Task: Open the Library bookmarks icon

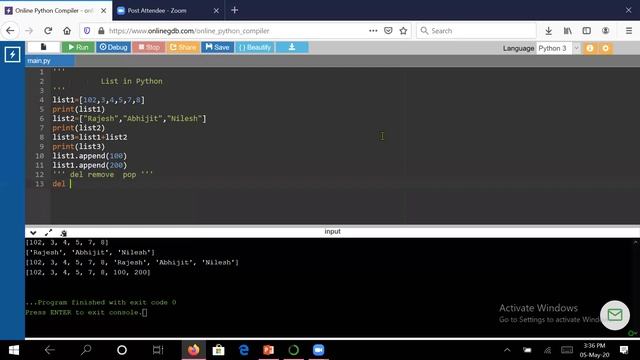Action: click(567, 31)
